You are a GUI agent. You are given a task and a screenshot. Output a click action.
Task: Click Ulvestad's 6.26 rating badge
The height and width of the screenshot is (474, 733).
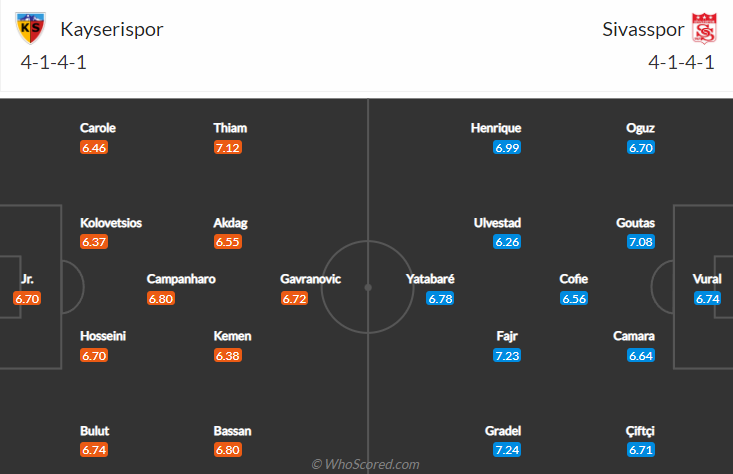point(507,242)
